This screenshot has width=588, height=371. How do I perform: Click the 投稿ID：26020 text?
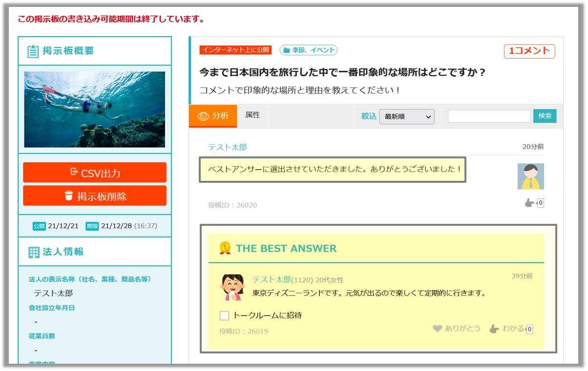pos(232,205)
